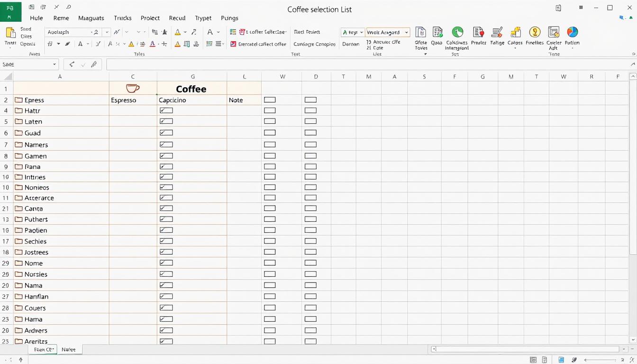Click the blue view icon in status bar

561,360
